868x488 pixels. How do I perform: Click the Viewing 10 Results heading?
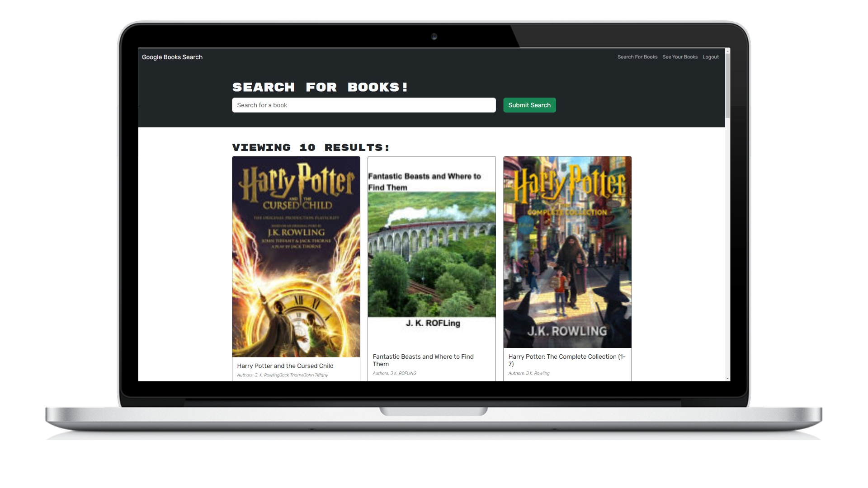311,148
